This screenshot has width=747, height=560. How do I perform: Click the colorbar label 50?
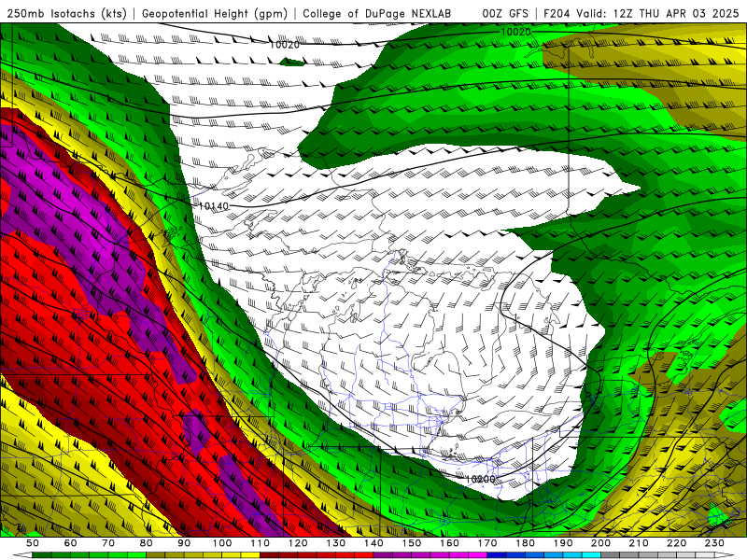33,543
